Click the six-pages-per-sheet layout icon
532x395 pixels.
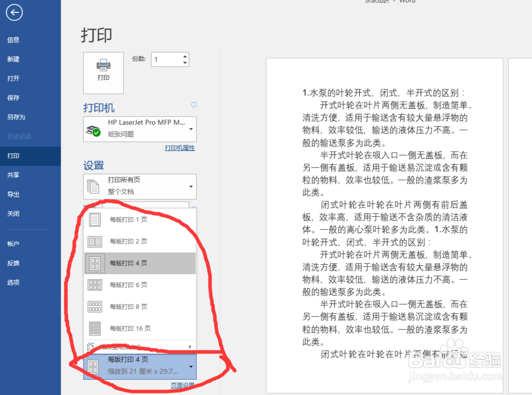tap(95, 285)
